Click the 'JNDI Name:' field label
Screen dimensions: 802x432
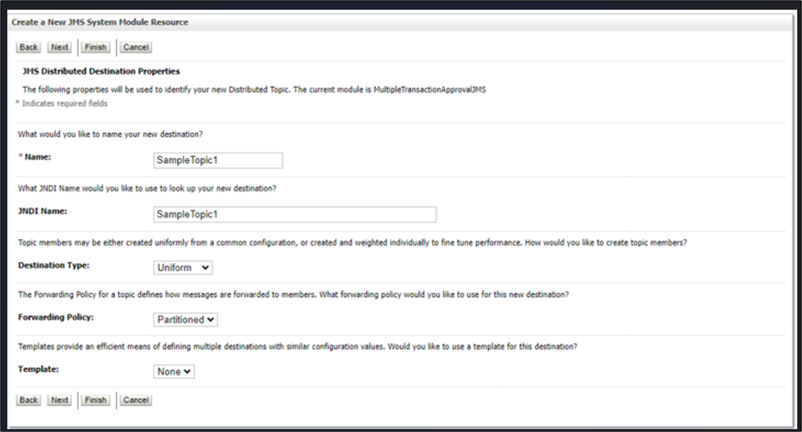[x=45, y=212]
